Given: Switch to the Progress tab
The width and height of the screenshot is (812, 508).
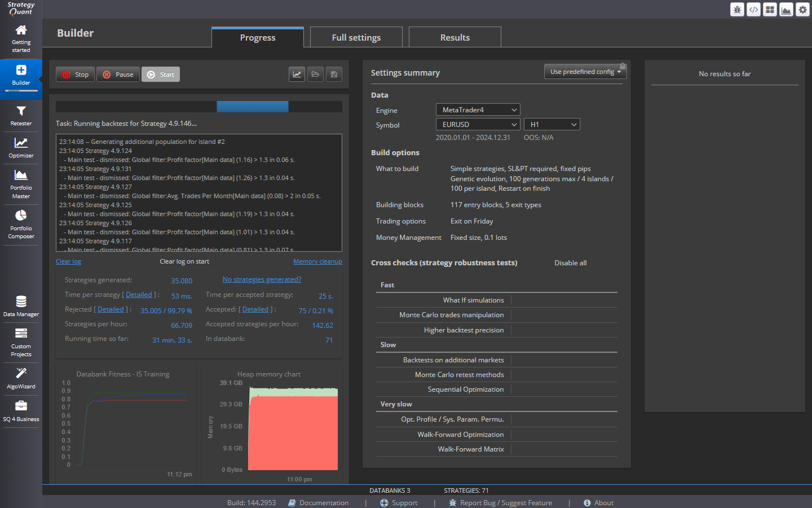Looking at the screenshot, I should (x=258, y=37).
